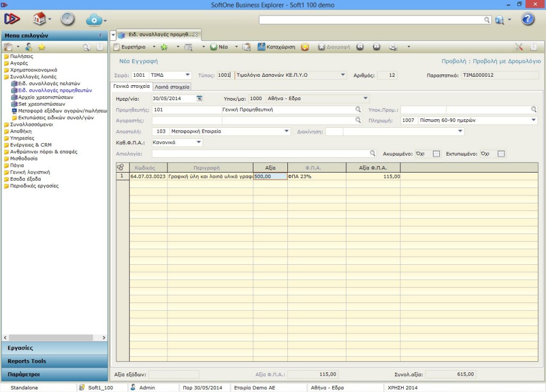This screenshot has width=546, height=392.
Task: Click the SoftOne logo icon
Action: [12, 19]
